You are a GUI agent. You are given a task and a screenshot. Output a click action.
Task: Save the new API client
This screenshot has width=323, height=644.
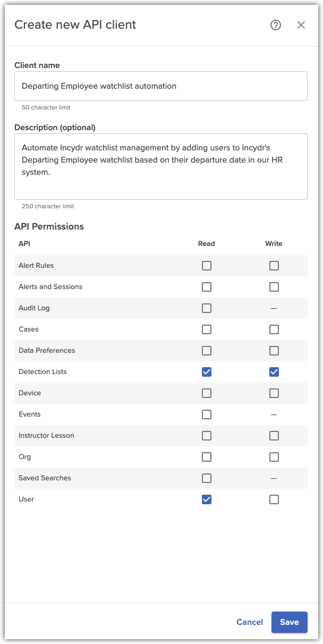click(x=289, y=622)
